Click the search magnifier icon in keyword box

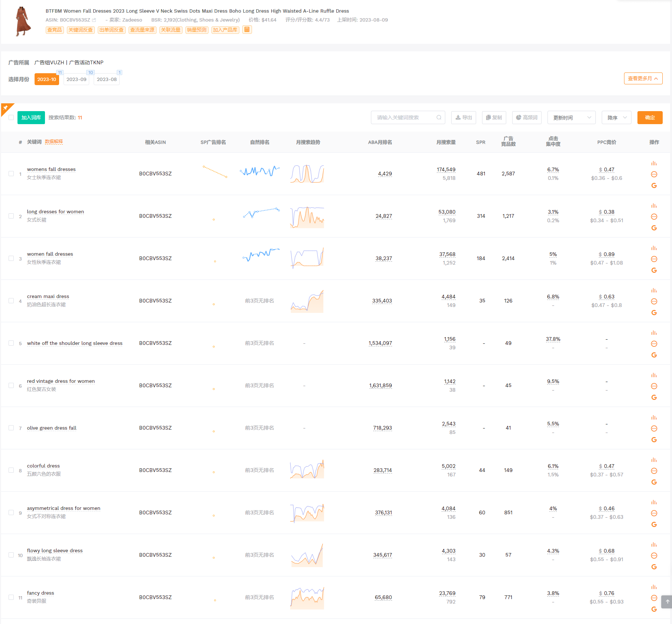pyautogui.click(x=439, y=117)
